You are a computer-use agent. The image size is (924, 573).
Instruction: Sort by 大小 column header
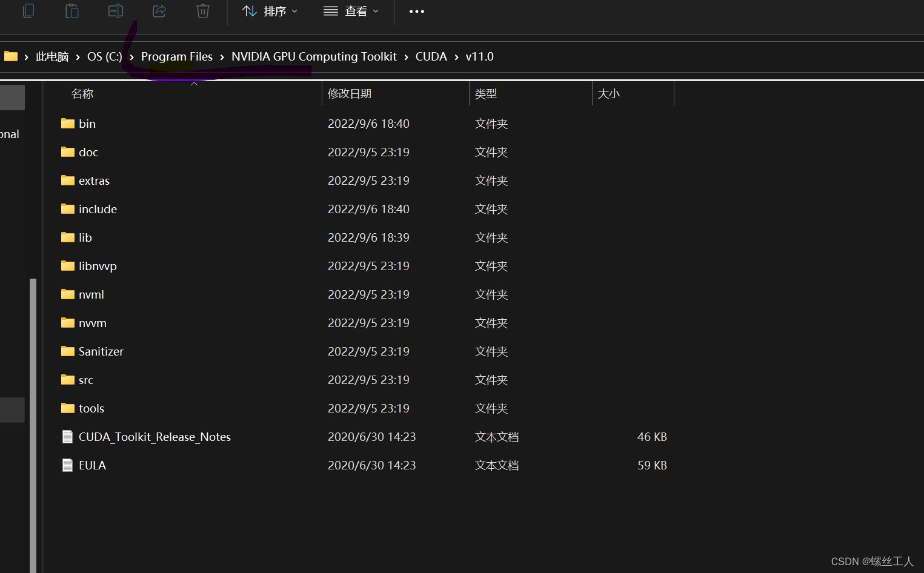tap(609, 94)
